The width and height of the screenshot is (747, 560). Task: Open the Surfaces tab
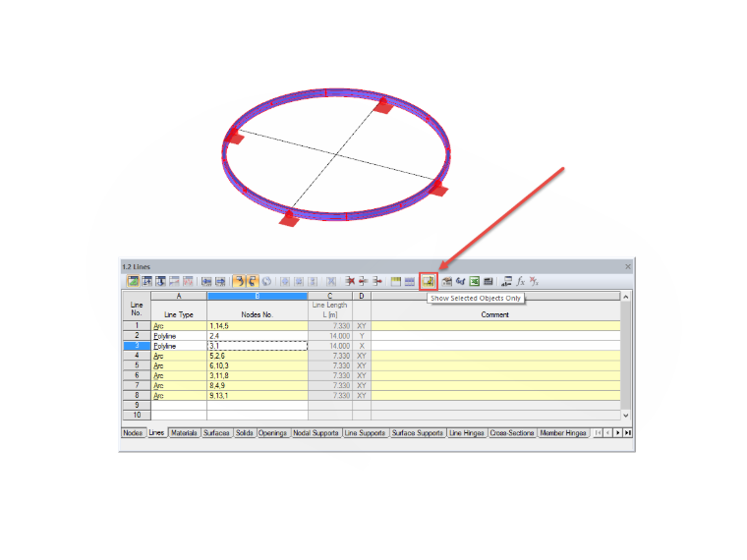[216, 433]
